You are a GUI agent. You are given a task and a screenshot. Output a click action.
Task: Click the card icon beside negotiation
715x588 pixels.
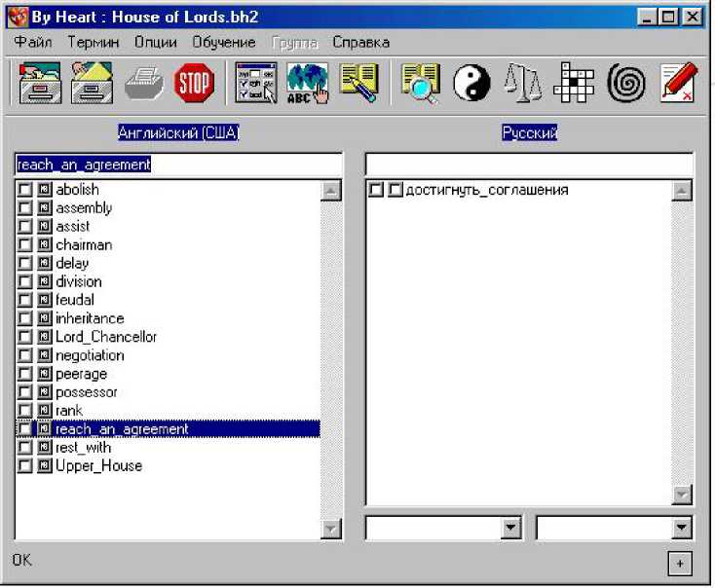click(x=45, y=355)
